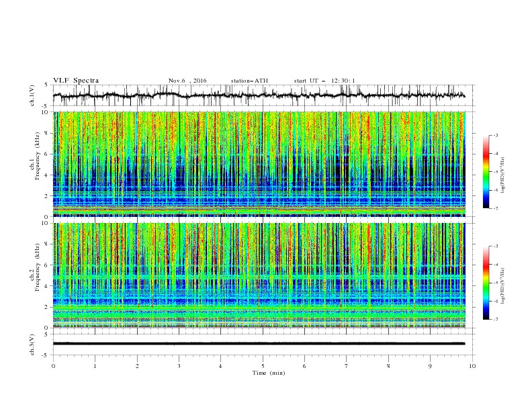Screen dimensions: 532x411
Task: Click time axis tick label "9"
Action: click(430, 366)
